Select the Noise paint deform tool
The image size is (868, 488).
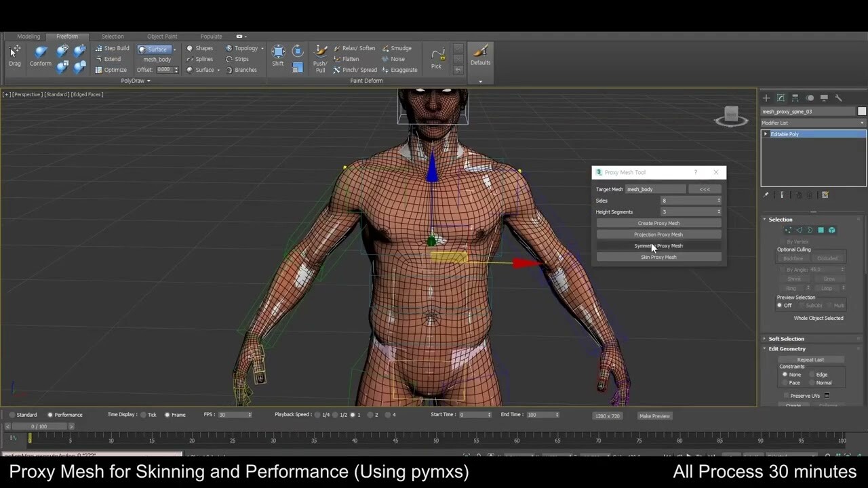point(393,59)
